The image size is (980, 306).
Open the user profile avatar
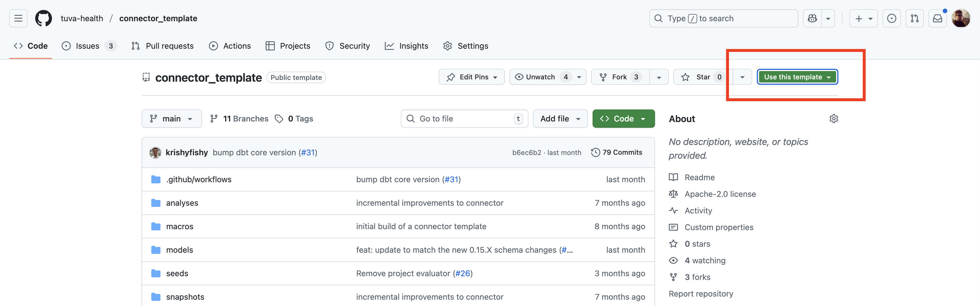point(961,18)
